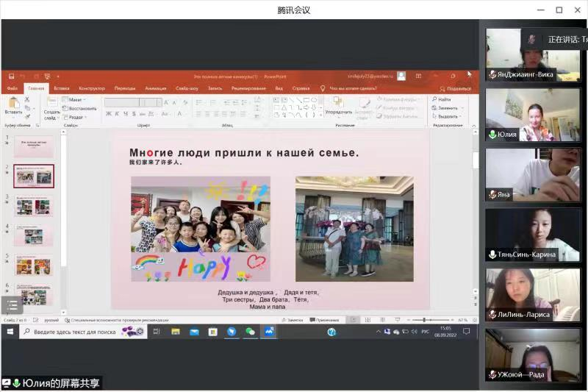Expand the shapes gallery more arrow
Screen dimensions: 588x392
pos(321,115)
